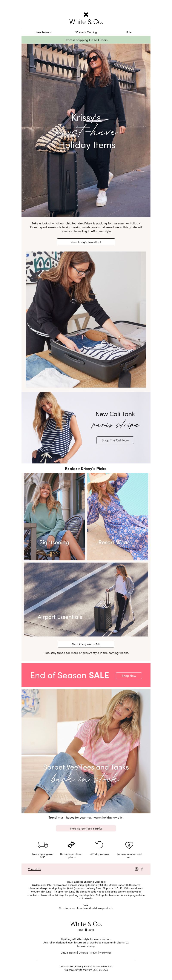The height and width of the screenshot is (980, 172).
Task: Click Shop Now on sale banner
Action: point(129,676)
